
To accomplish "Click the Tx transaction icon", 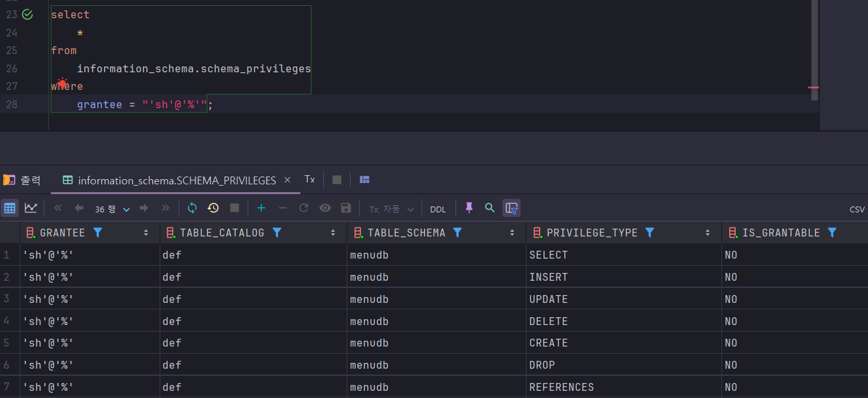I will [x=310, y=180].
